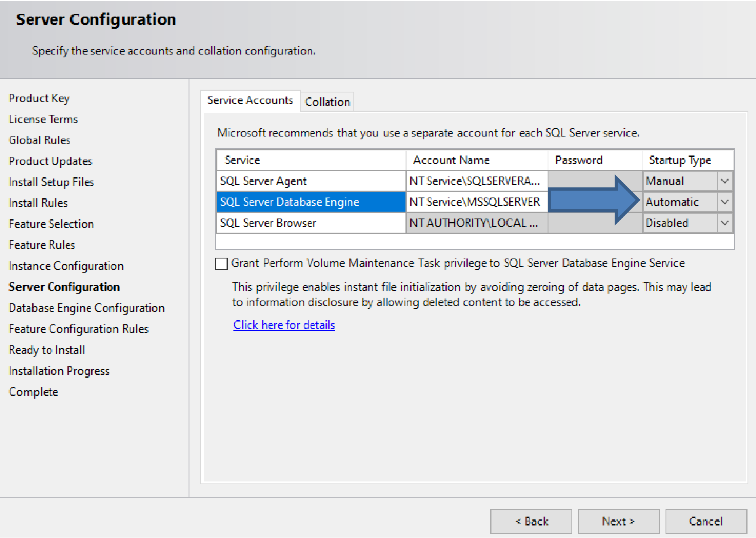Image resolution: width=756 pixels, height=538 pixels.
Task: Click the Next button
Action: pos(618,521)
